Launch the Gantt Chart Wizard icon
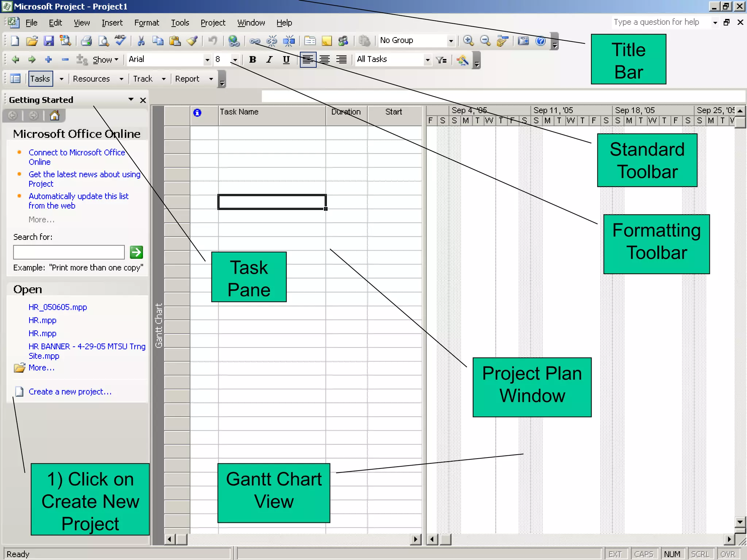This screenshot has width=747, height=560. click(462, 60)
